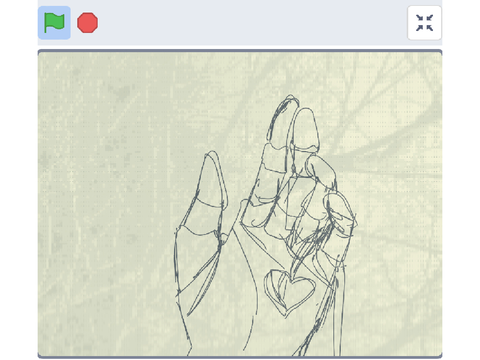
Task: Click the second tallest finger's nail
Action: [x=305, y=128]
